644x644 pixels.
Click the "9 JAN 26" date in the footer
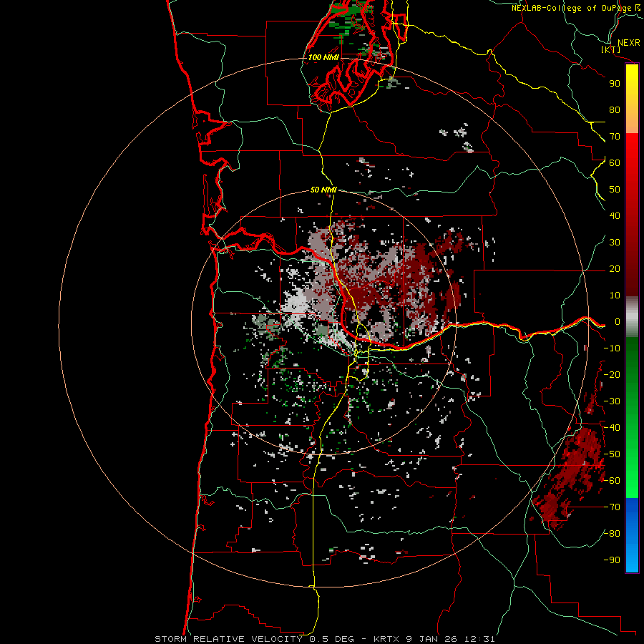431,639
